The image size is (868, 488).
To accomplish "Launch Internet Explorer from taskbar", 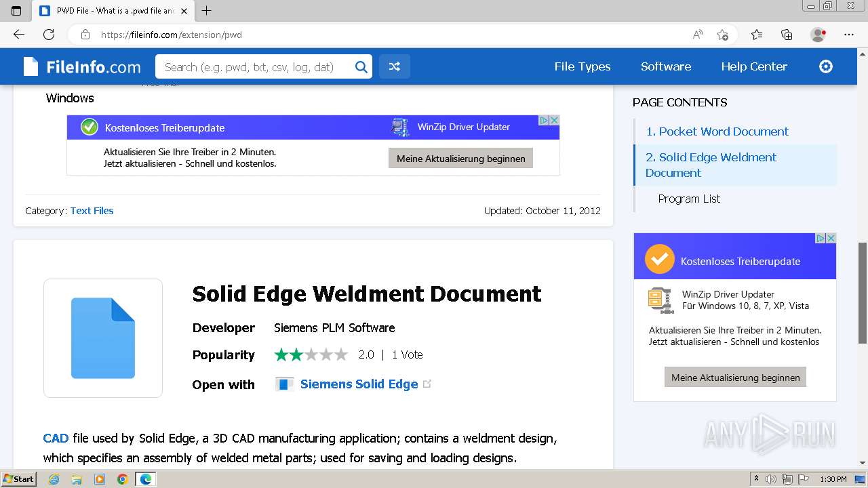I will [x=54, y=479].
